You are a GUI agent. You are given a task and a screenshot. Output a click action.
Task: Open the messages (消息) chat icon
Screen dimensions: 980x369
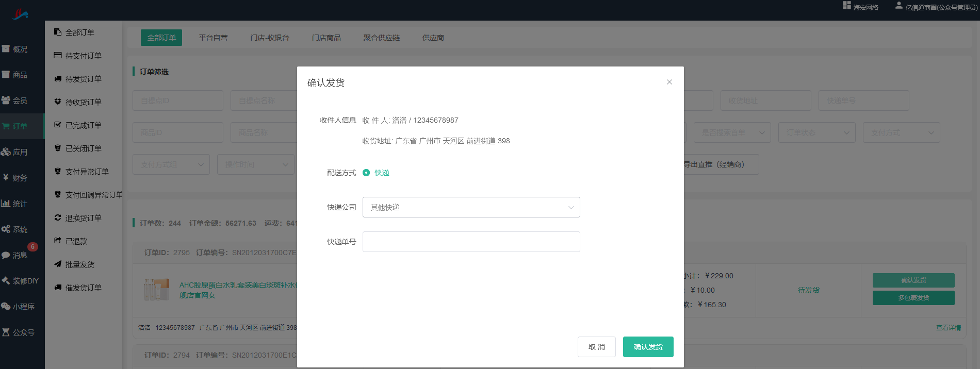pos(6,255)
